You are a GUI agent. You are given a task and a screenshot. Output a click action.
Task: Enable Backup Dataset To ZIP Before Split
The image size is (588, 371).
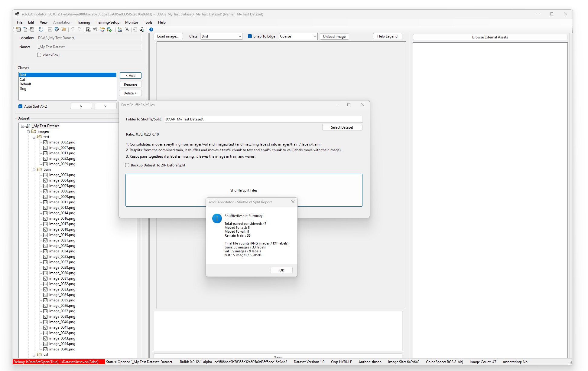[x=127, y=165]
